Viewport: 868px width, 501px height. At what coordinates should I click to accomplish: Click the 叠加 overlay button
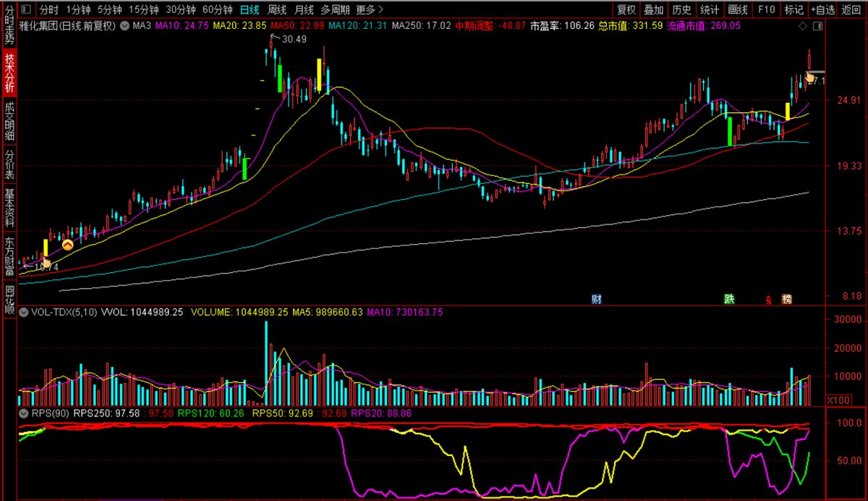[x=654, y=9]
